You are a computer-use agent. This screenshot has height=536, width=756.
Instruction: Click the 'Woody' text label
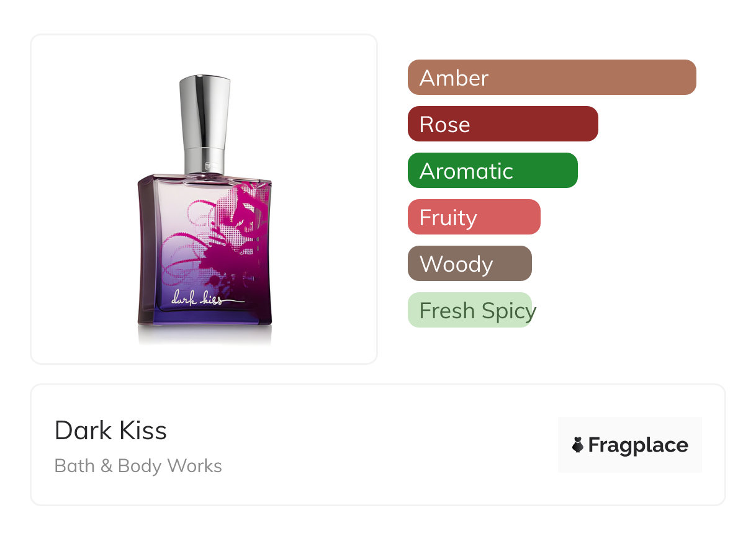(456, 264)
